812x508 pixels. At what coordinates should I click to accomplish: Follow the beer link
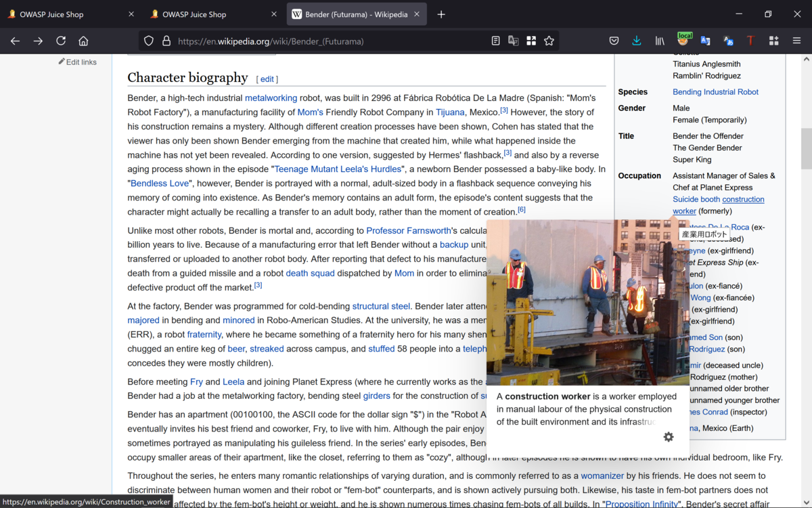pos(236,349)
